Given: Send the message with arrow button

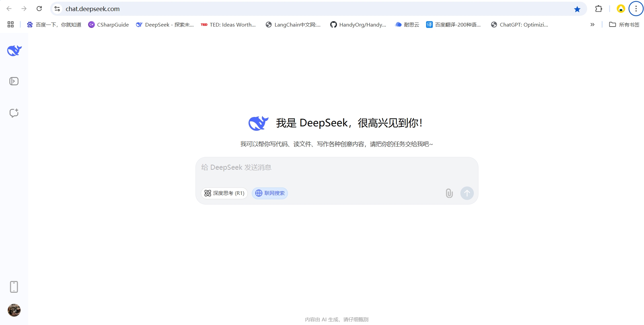Looking at the screenshot, I should [467, 193].
